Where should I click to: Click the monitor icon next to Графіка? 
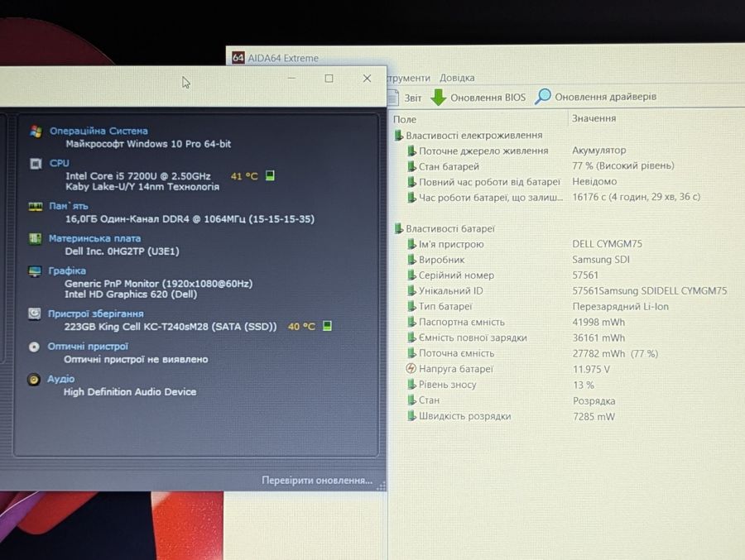35,271
